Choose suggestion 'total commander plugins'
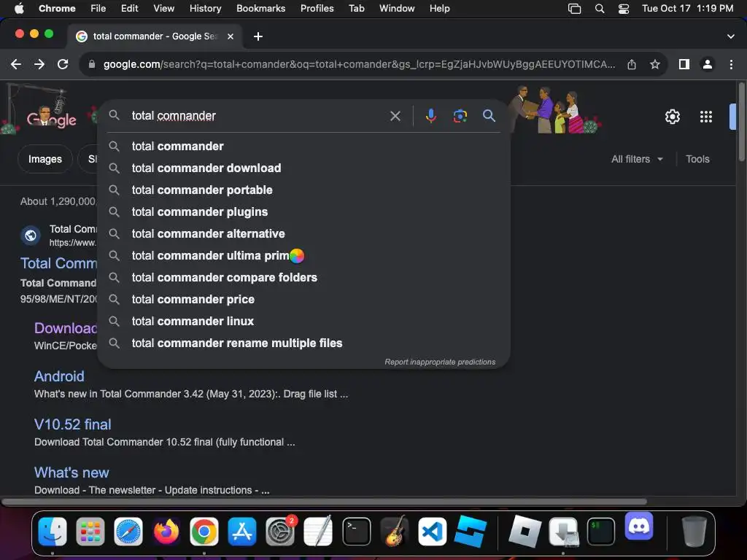This screenshot has width=747, height=560. click(303, 212)
